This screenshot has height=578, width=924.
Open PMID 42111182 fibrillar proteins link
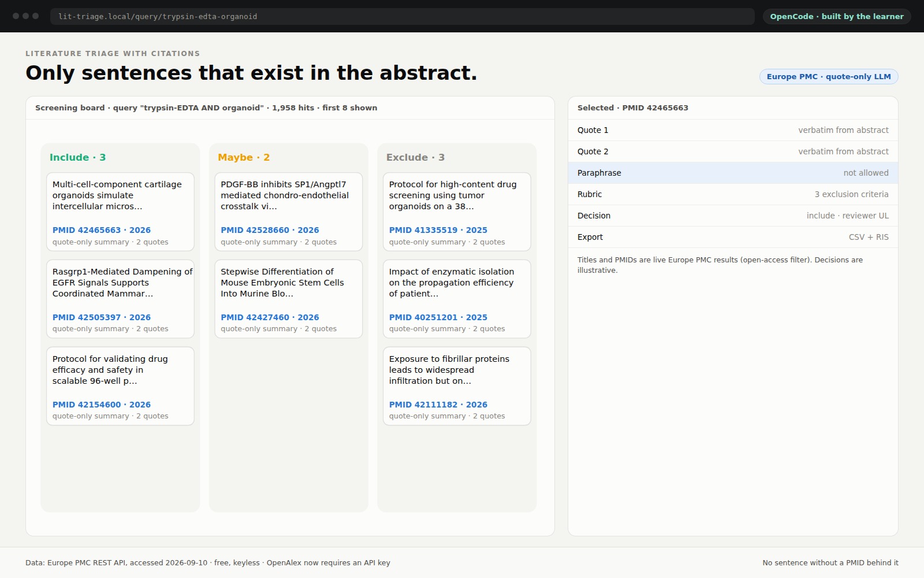[x=438, y=405]
